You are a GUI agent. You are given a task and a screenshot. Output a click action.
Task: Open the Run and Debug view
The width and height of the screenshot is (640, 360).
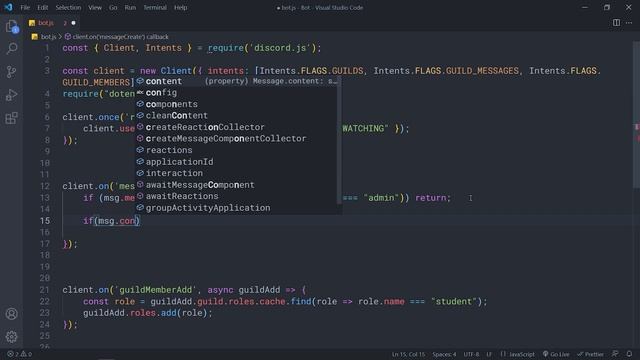(x=11, y=95)
